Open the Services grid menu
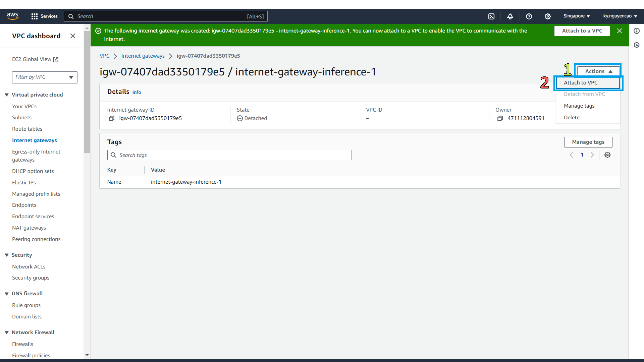 click(44, 16)
